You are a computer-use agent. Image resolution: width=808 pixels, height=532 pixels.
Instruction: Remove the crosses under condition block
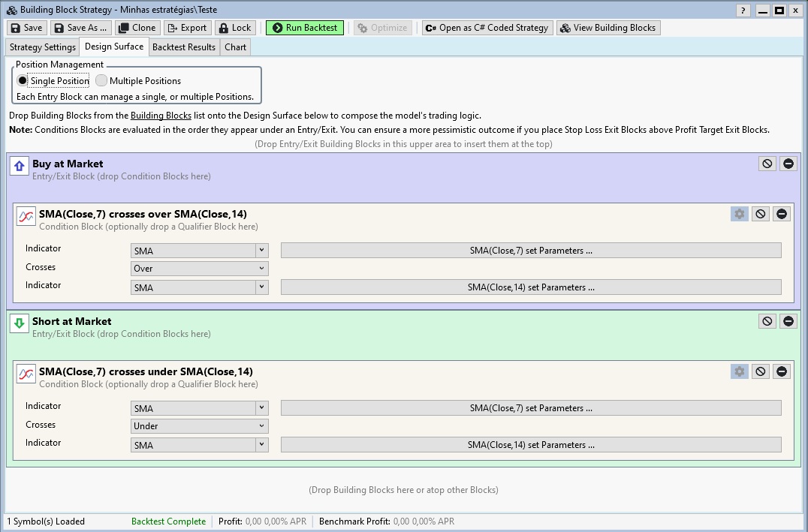pos(782,371)
